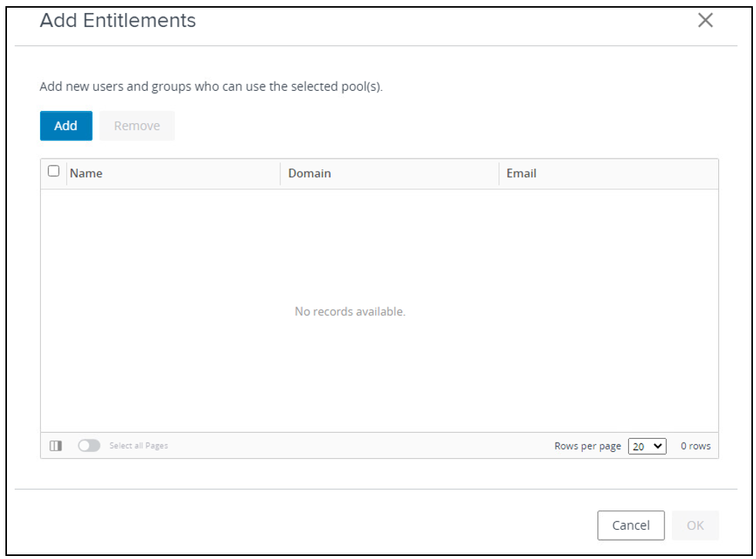Expand the Rows per page dropdown
756x559 pixels.
pos(647,447)
